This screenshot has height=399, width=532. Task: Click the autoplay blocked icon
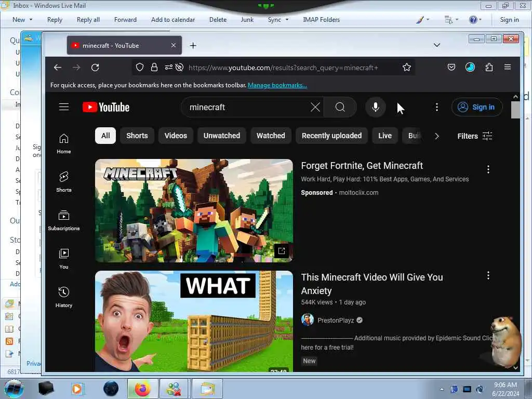coord(179,67)
